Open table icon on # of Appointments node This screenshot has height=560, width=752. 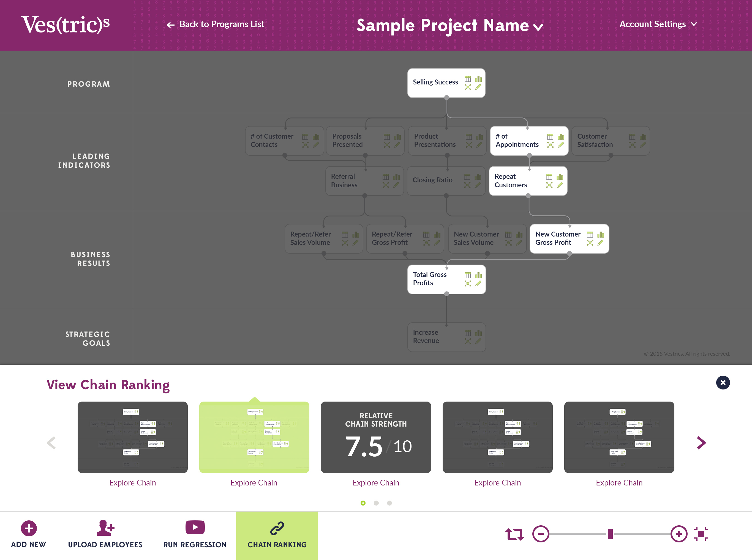[x=550, y=137]
